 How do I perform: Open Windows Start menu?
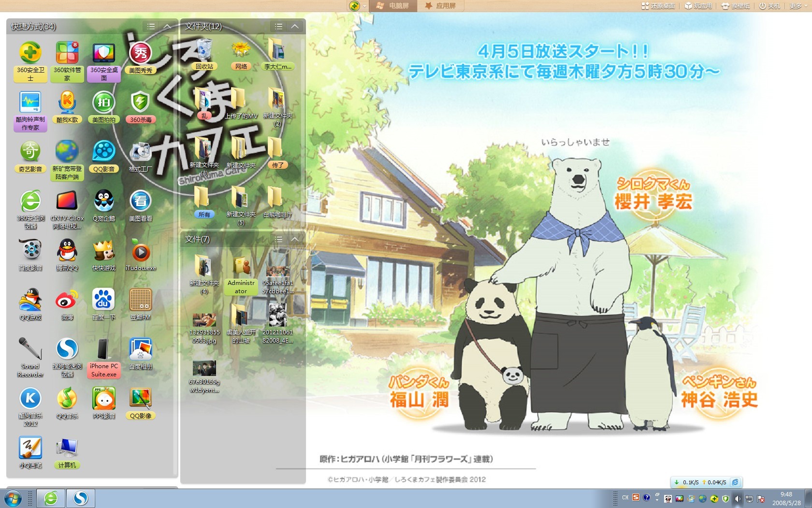13,498
